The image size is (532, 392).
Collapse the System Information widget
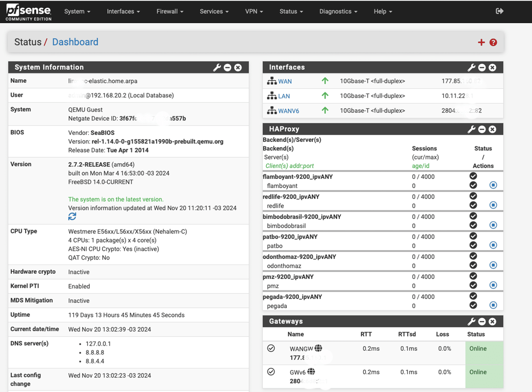coord(227,67)
